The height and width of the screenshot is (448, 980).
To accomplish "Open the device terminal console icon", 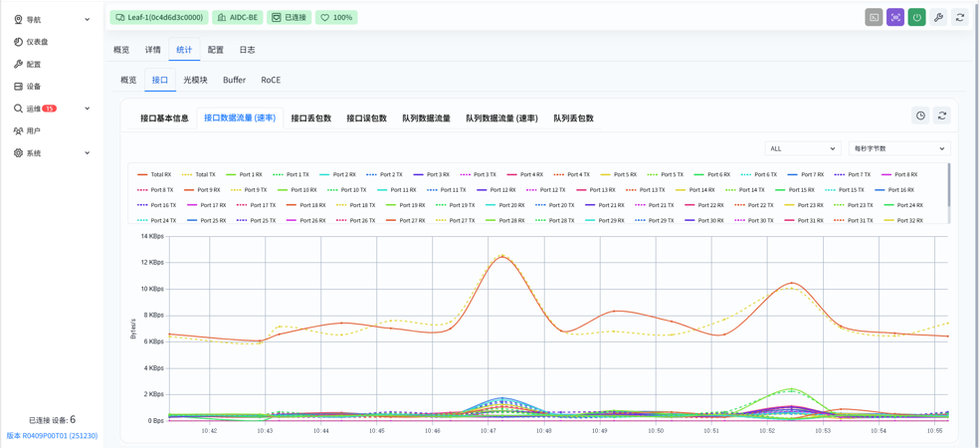I will click(874, 18).
